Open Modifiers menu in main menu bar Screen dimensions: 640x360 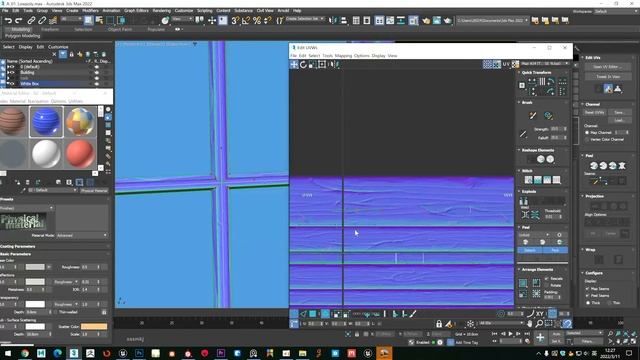(x=90, y=11)
